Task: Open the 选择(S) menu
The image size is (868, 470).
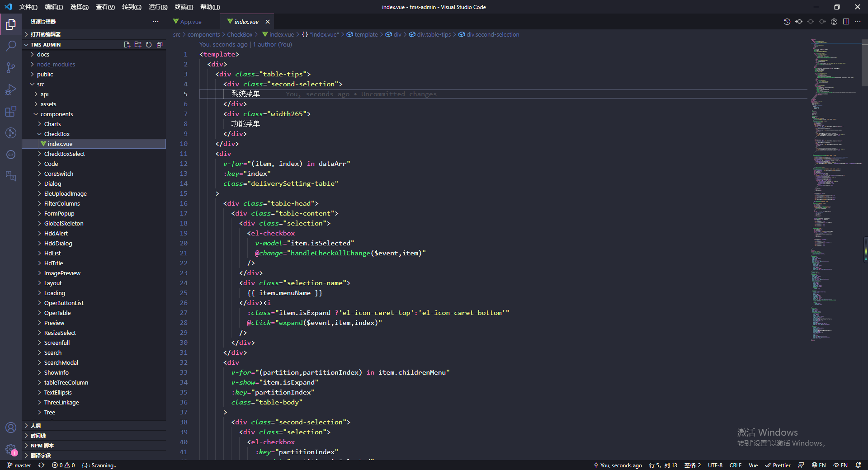Action: click(x=80, y=7)
